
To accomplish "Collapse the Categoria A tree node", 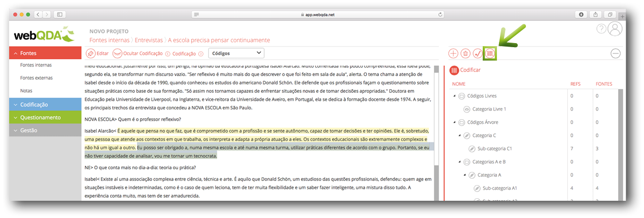I will click(x=465, y=175).
